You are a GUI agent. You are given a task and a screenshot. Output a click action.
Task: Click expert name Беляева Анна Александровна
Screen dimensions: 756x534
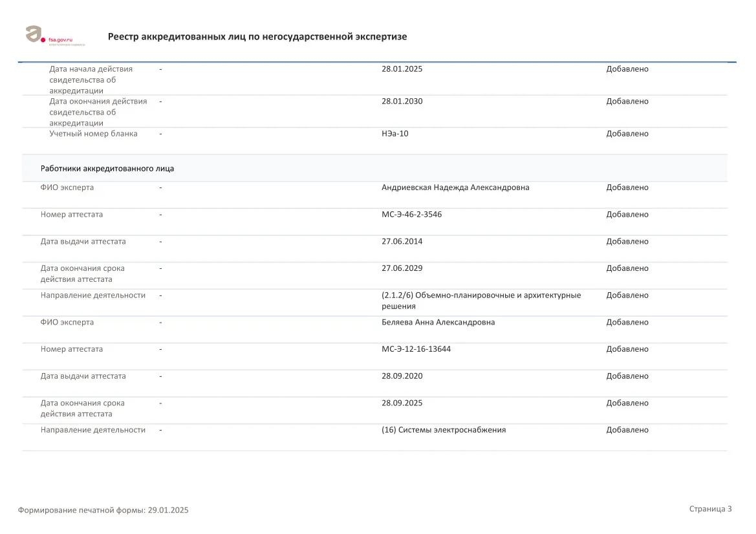(438, 322)
